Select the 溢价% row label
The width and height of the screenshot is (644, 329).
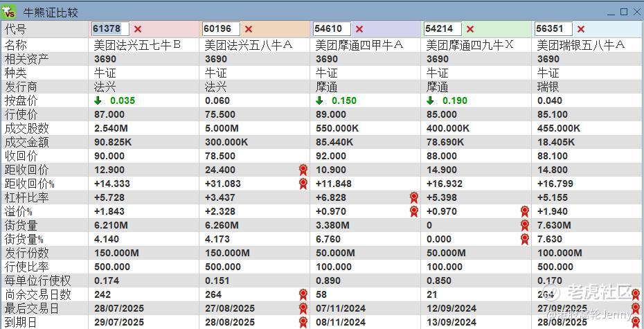[x=18, y=211]
